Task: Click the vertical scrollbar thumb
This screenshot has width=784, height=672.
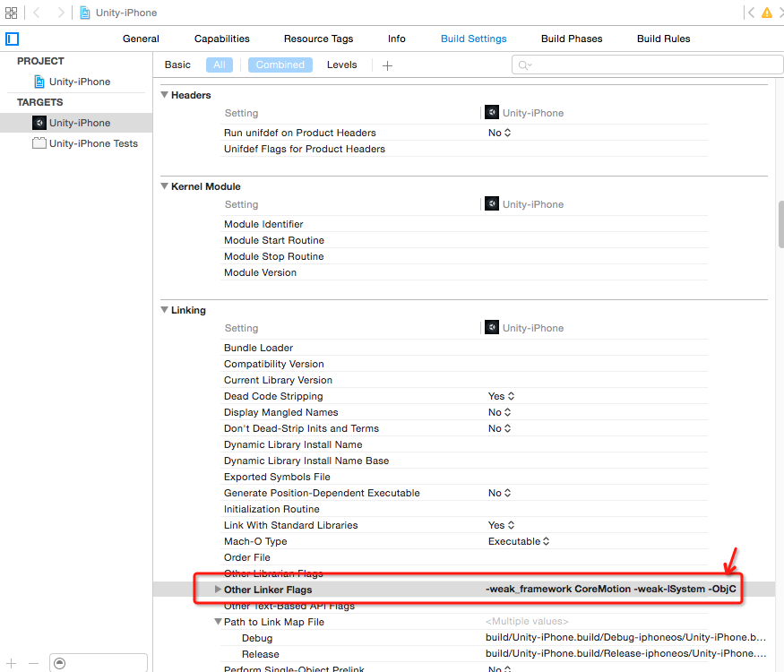Action: point(781,224)
